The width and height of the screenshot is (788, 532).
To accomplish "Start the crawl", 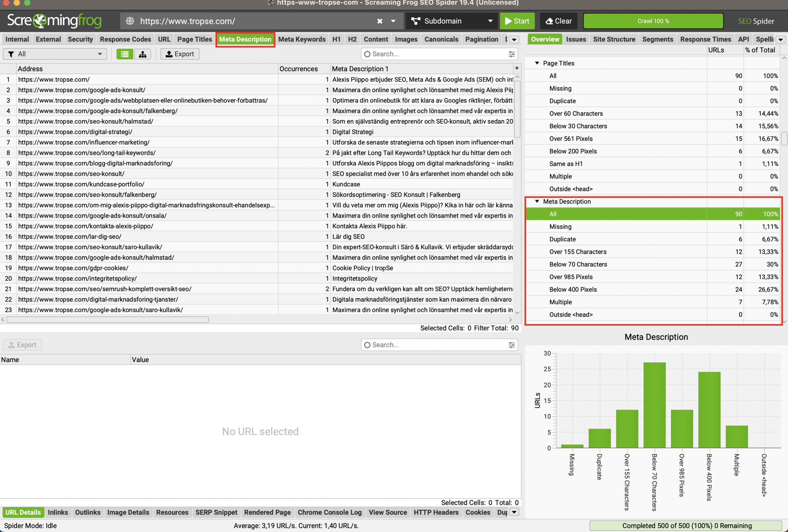I will [517, 21].
